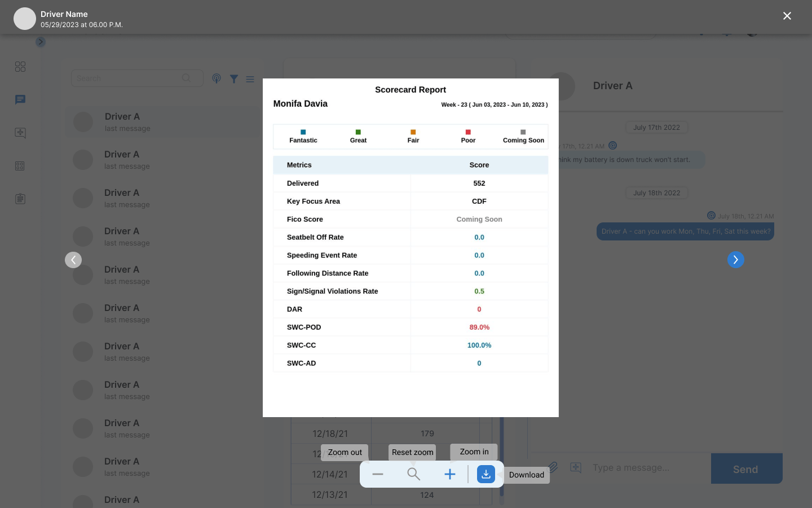Open the filter funnel icon
812x508 pixels.
click(x=234, y=79)
